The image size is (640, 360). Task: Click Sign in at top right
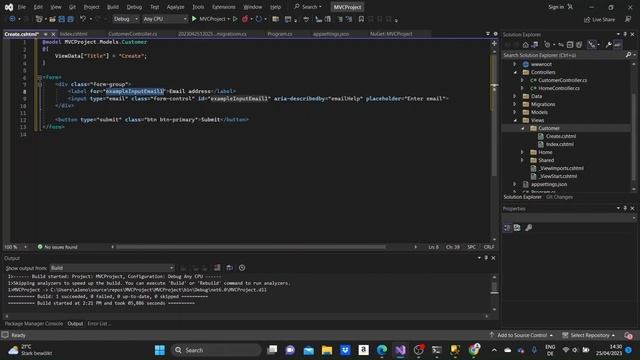pos(556,7)
